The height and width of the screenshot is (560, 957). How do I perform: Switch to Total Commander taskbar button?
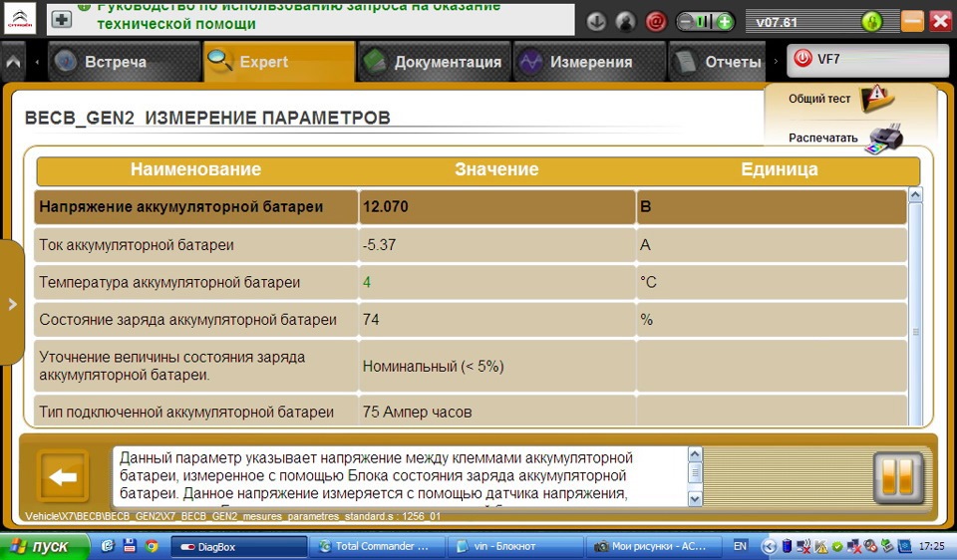click(x=378, y=547)
